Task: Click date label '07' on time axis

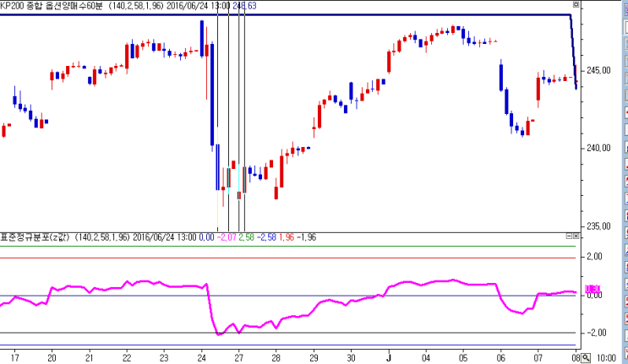Action: (x=538, y=357)
